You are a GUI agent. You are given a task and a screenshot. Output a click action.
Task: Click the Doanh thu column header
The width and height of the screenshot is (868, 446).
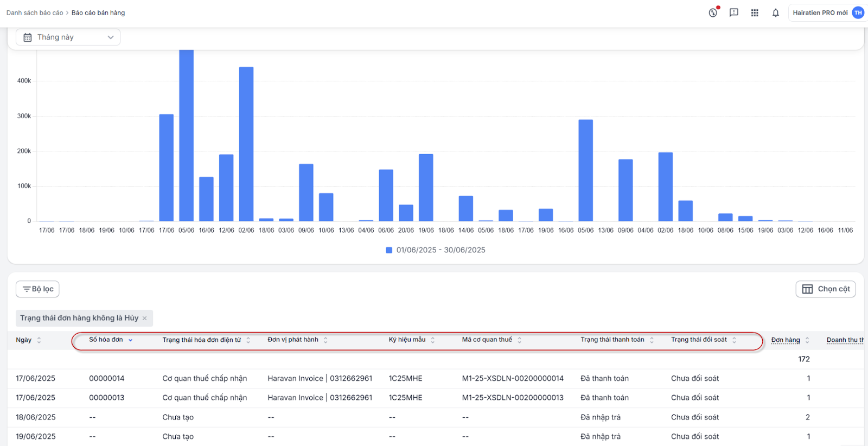tap(845, 340)
